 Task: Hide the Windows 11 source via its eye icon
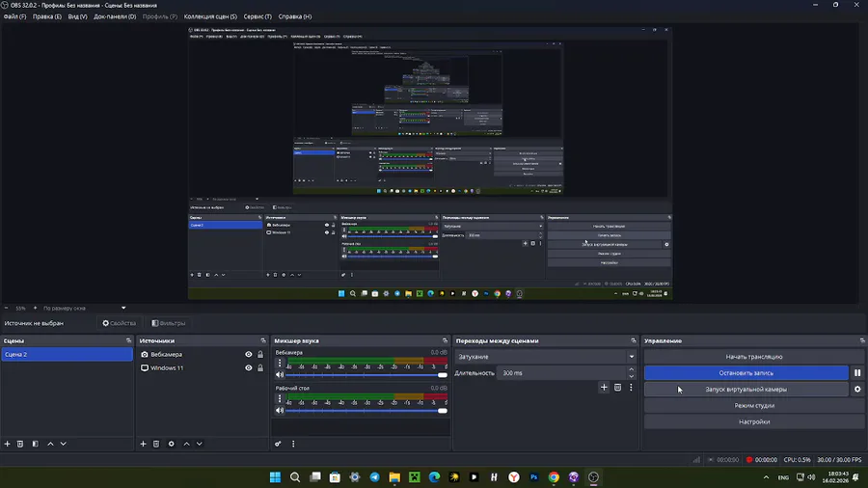click(x=249, y=368)
